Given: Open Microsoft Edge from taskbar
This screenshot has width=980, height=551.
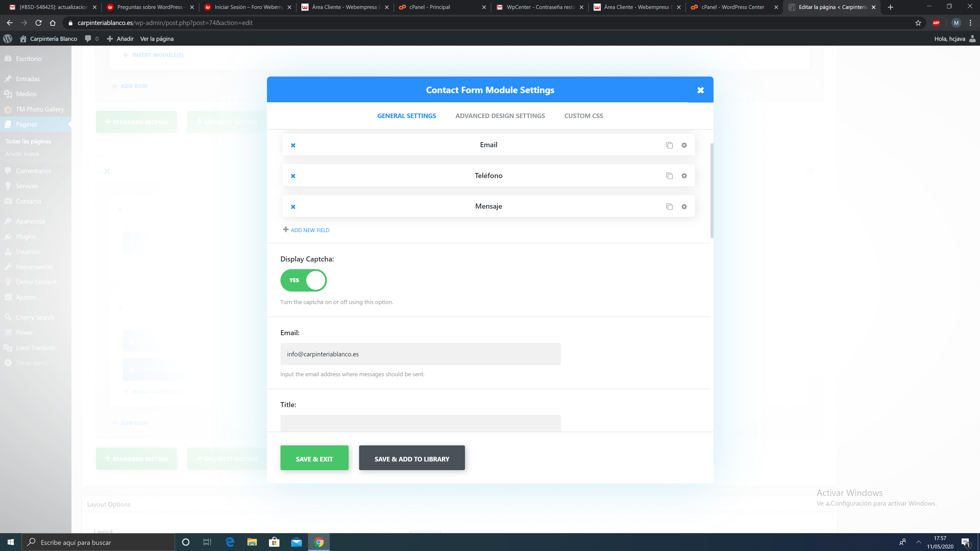Looking at the screenshot, I should pos(230,542).
